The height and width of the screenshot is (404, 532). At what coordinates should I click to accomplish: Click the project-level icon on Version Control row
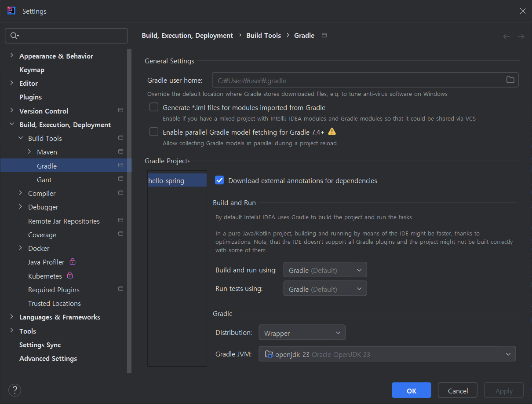120,110
